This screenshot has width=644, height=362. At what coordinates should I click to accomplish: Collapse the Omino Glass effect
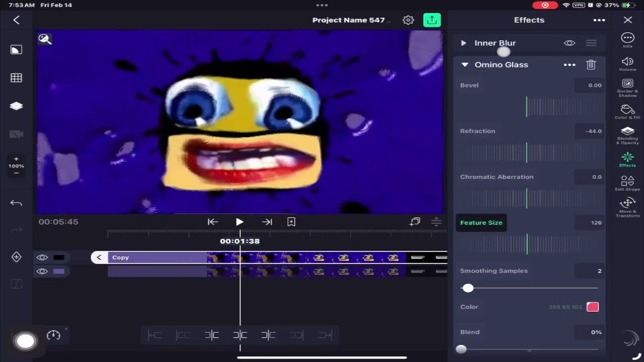464,65
